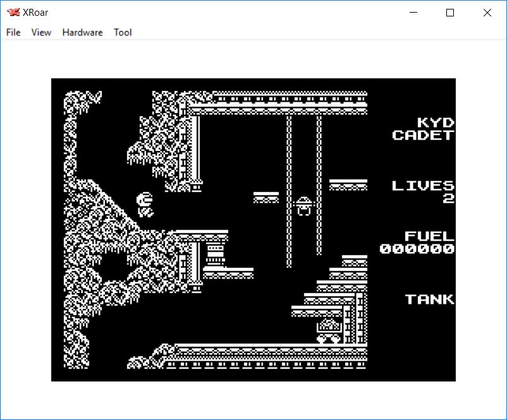Click the floating platform right of the chains

tap(348, 184)
